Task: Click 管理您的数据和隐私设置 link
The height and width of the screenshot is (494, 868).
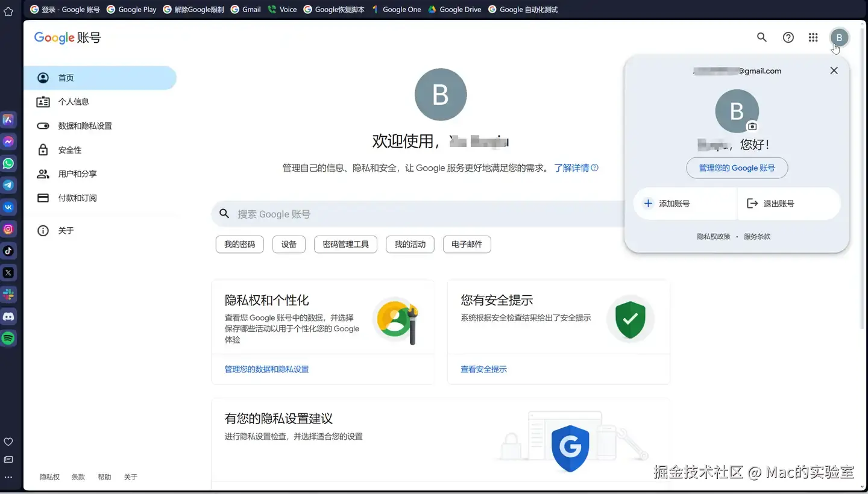Action: (267, 369)
